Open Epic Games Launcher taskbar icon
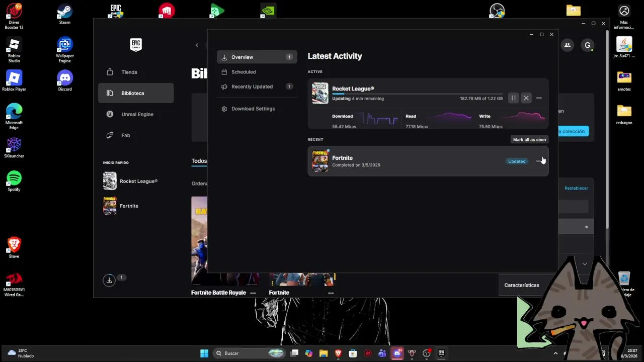Image resolution: width=644 pixels, height=362 pixels. tap(441, 353)
